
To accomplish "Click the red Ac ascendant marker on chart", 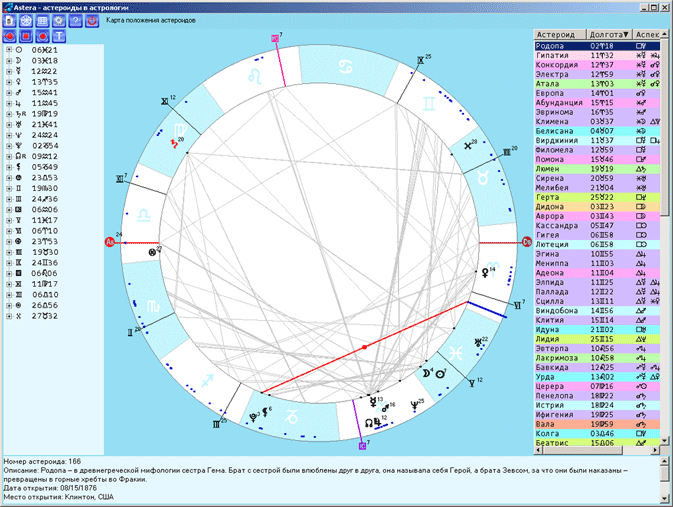I will (111, 242).
